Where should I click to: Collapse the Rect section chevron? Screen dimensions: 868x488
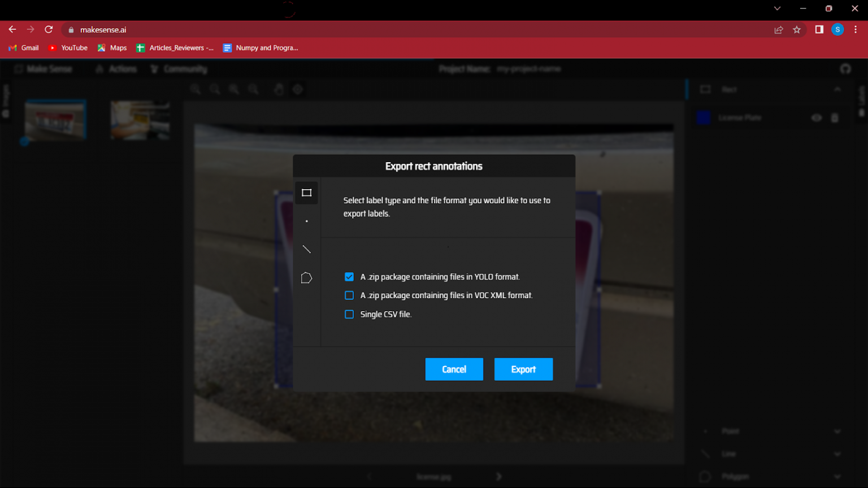click(837, 89)
